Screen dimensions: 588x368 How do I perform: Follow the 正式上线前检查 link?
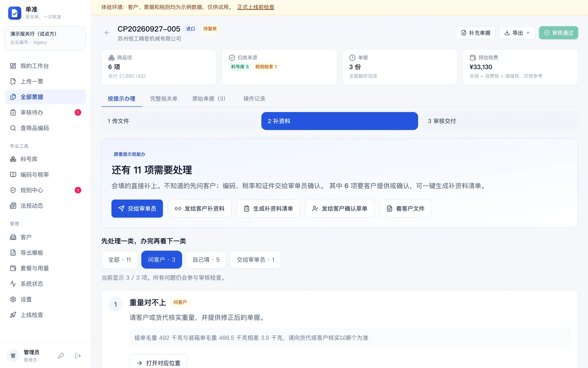(x=256, y=7)
